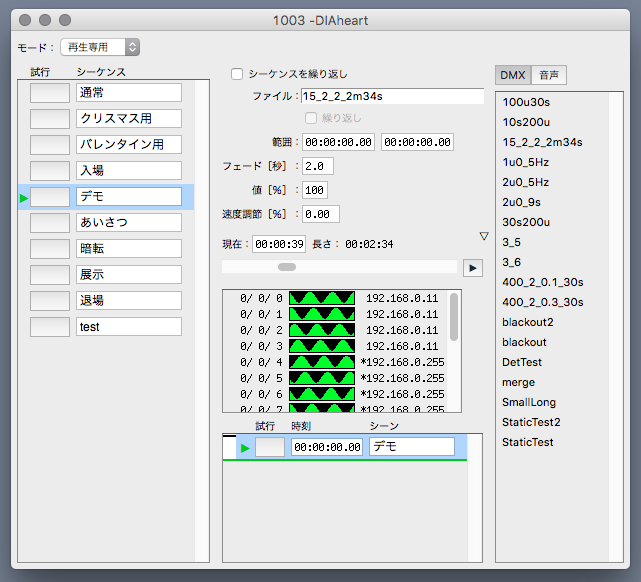This screenshot has height=582, width=641.
Task: Click the trial button next to 暗転
Action: pyautogui.click(x=50, y=248)
